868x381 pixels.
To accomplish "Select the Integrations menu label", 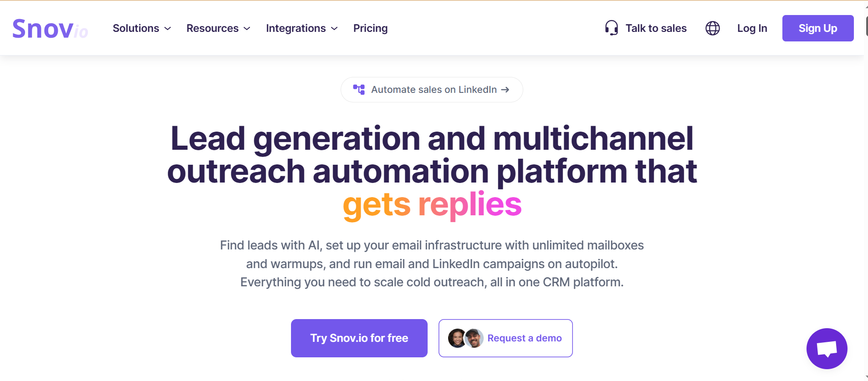I will [x=296, y=28].
